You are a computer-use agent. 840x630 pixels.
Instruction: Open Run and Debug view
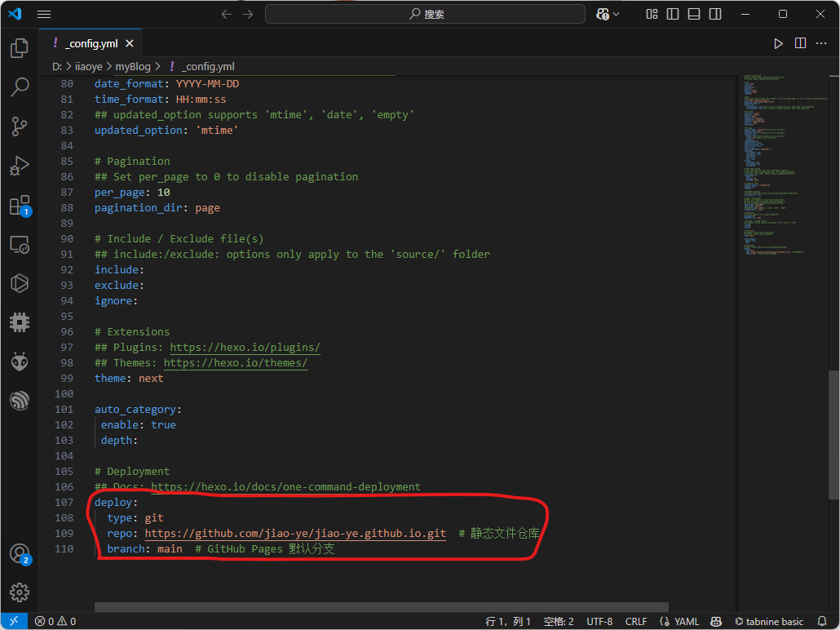(20, 166)
